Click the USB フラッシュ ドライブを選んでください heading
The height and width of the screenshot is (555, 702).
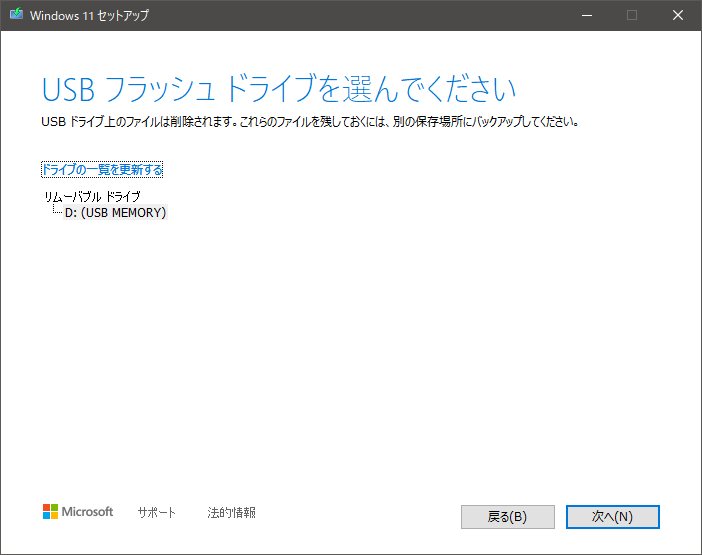click(x=278, y=89)
